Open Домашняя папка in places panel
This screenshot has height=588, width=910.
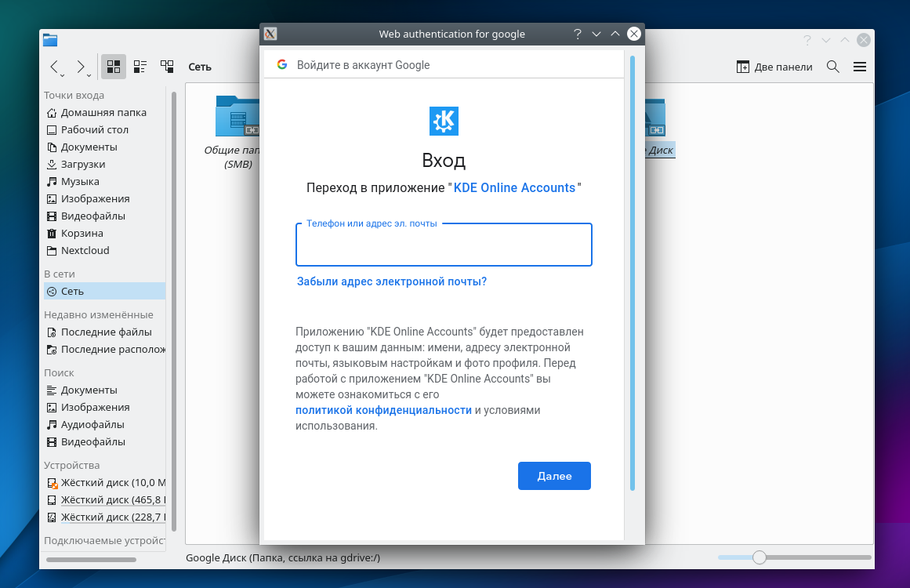coord(104,113)
